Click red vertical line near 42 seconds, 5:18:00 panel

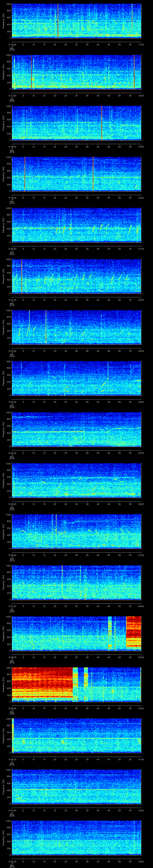[102, 123]
